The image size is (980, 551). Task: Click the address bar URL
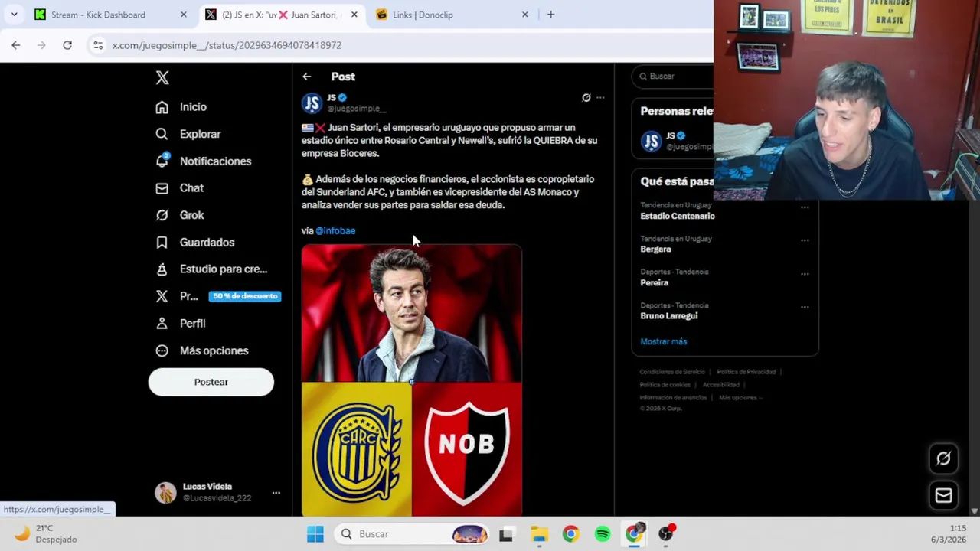227,45
